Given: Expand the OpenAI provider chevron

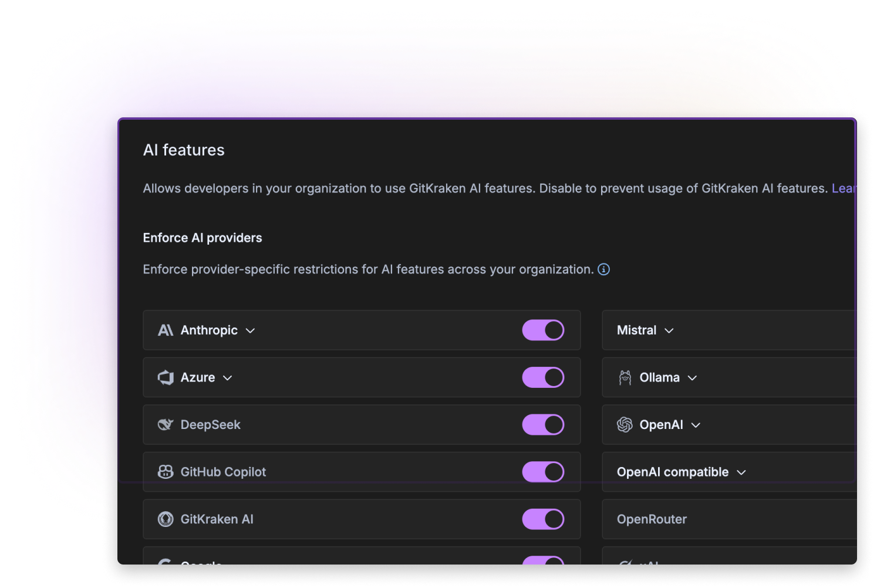Looking at the screenshot, I should pos(696,425).
